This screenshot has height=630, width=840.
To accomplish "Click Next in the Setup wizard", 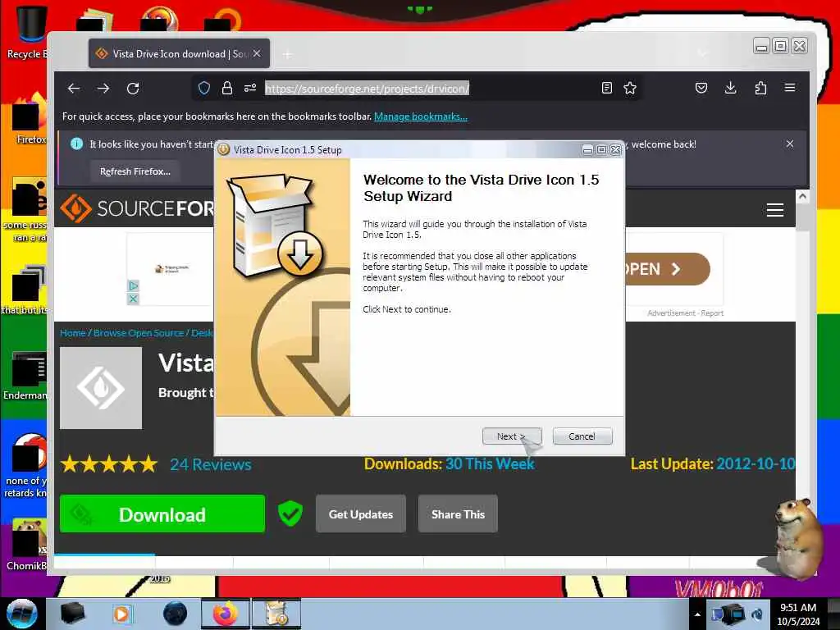I will 512,436.
